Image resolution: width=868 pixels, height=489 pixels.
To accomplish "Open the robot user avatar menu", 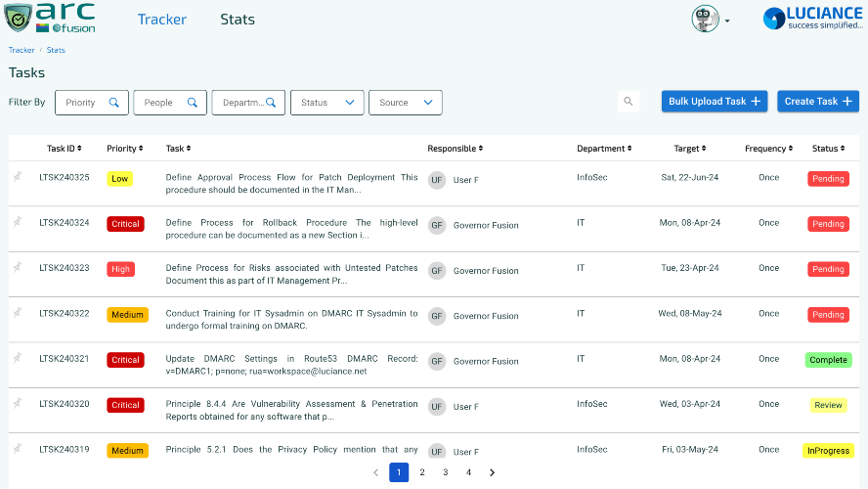I will pos(711,20).
